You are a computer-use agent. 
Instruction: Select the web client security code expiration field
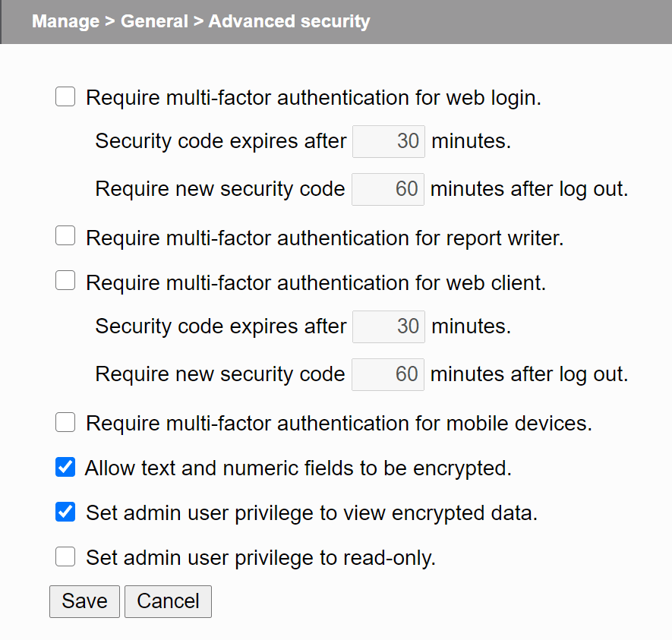pyautogui.click(x=388, y=326)
